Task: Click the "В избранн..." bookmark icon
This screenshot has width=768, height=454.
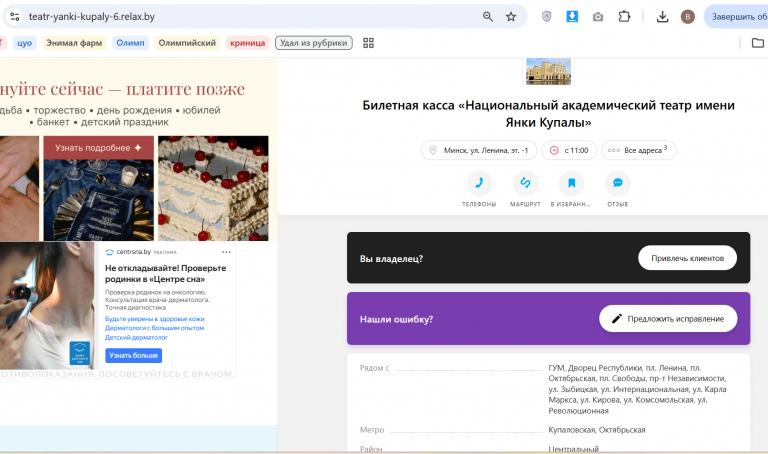Action: pos(571,183)
